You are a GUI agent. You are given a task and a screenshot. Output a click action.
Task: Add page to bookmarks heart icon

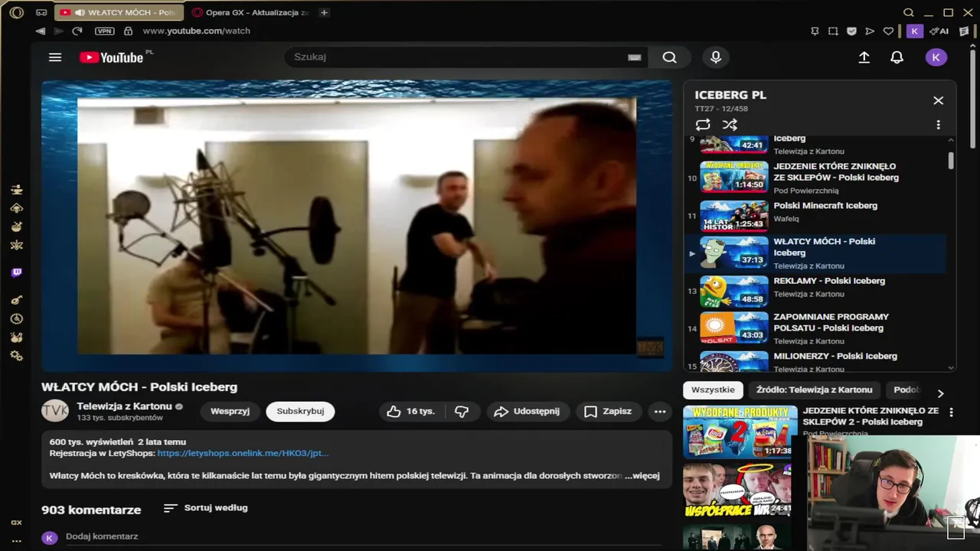click(x=888, y=31)
